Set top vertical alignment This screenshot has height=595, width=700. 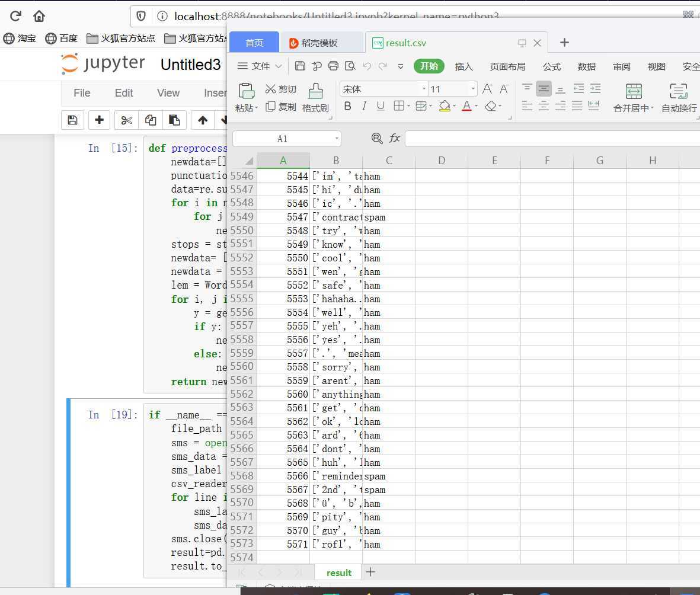[527, 88]
